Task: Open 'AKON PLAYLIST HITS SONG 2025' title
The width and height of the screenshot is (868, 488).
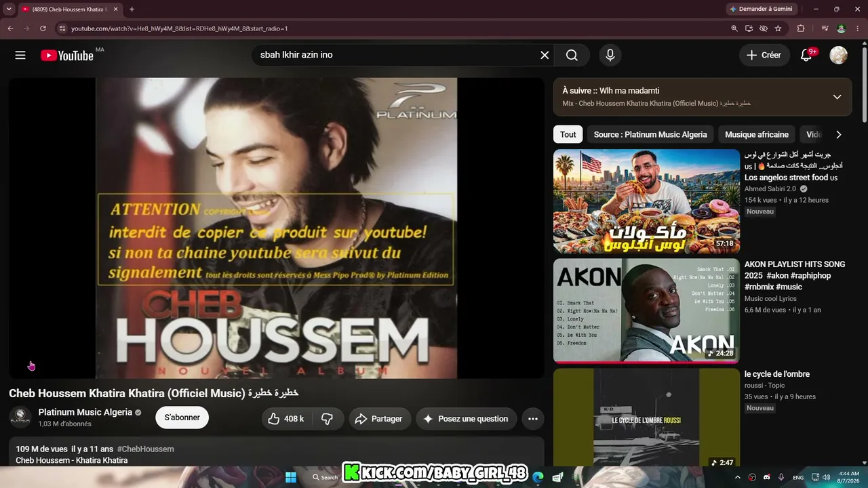Action: (795, 275)
